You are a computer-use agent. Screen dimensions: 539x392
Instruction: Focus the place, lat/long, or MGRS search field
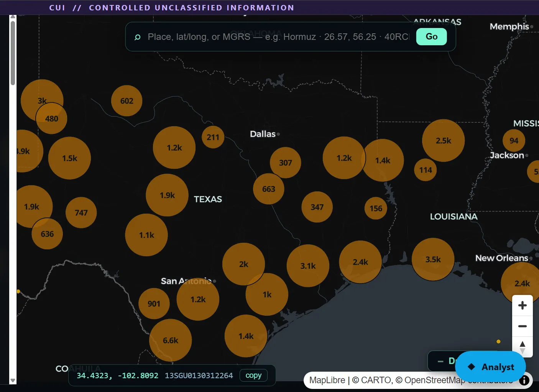tap(278, 37)
